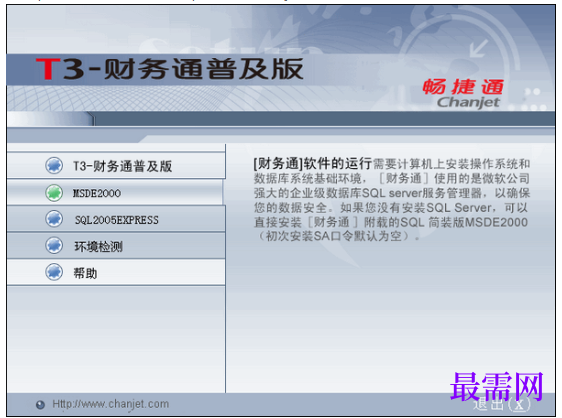Exit the installer via 退出(X)
562x418 pixels.
point(501,405)
